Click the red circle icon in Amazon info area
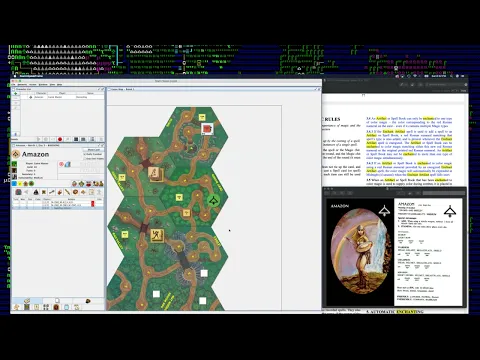The height and width of the screenshot is (360, 480). pyautogui.click(x=61, y=164)
